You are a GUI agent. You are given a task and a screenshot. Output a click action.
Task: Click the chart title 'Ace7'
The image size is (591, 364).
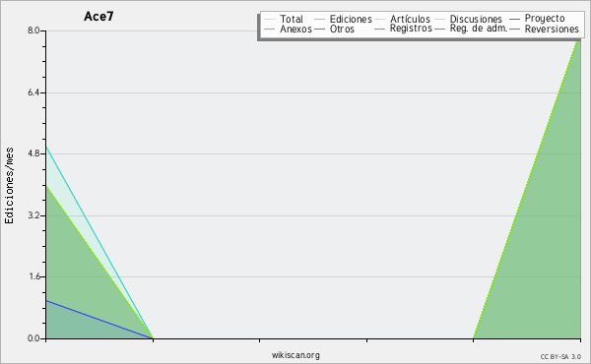click(98, 17)
